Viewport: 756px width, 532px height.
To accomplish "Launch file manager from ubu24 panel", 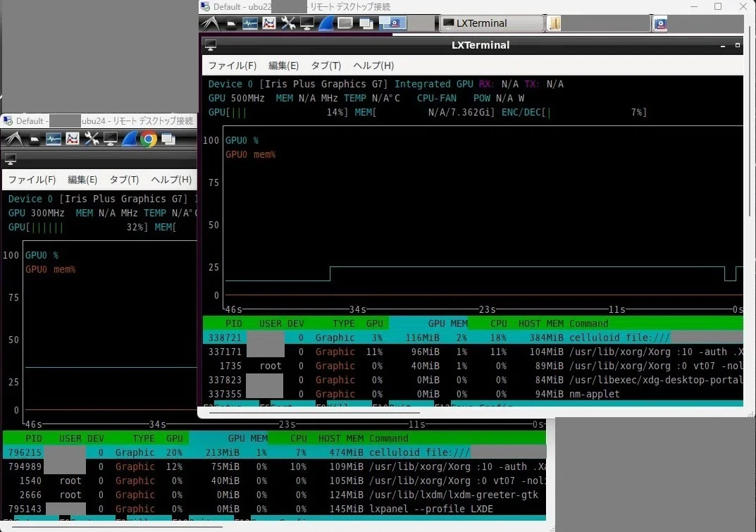I will click(34, 140).
